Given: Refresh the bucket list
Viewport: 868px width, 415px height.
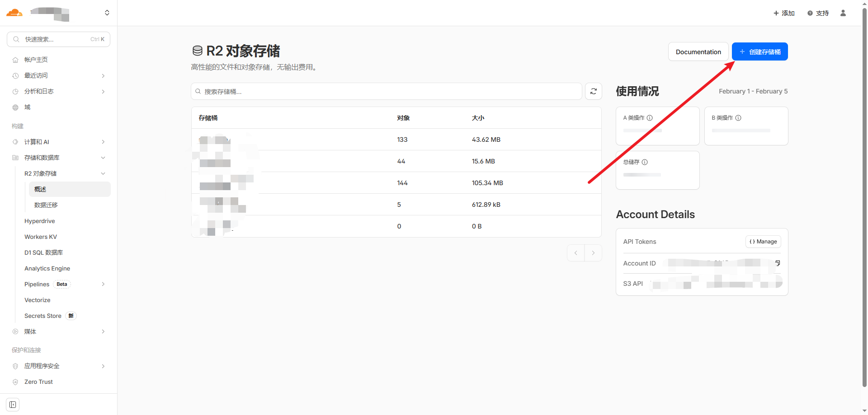Looking at the screenshot, I should pyautogui.click(x=594, y=91).
